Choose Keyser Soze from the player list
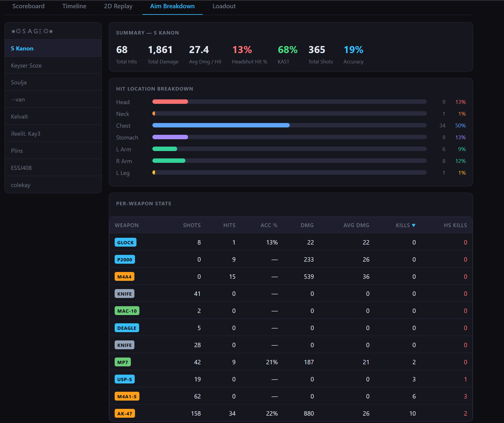Image resolution: width=504 pixels, height=423 pixels. pyautogui.click(x=53, y=65)
